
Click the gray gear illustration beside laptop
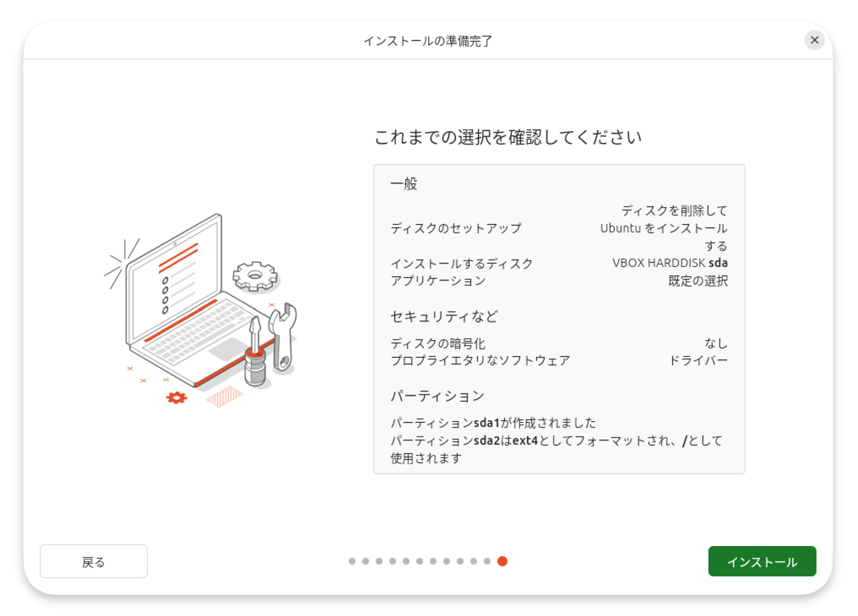255,276
